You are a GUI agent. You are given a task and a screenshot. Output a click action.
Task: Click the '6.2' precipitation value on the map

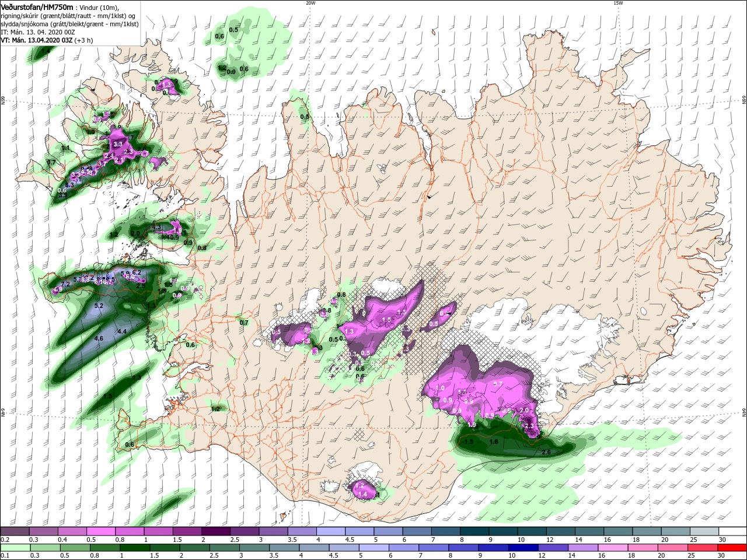pos(137,272)
